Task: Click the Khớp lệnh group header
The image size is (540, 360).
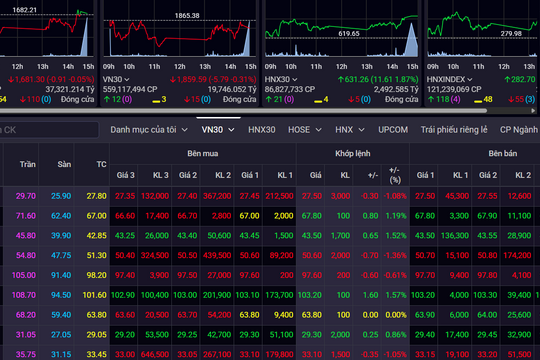Action: (353, 154)
